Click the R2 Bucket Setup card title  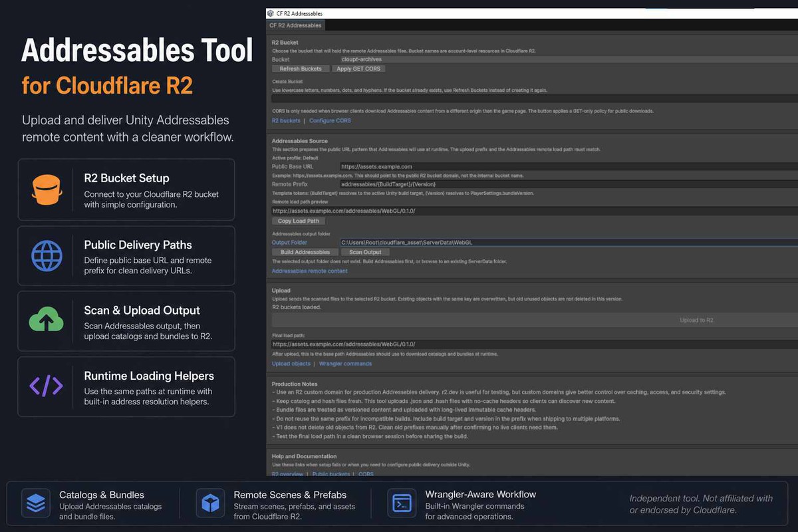(x=126, y=178)
